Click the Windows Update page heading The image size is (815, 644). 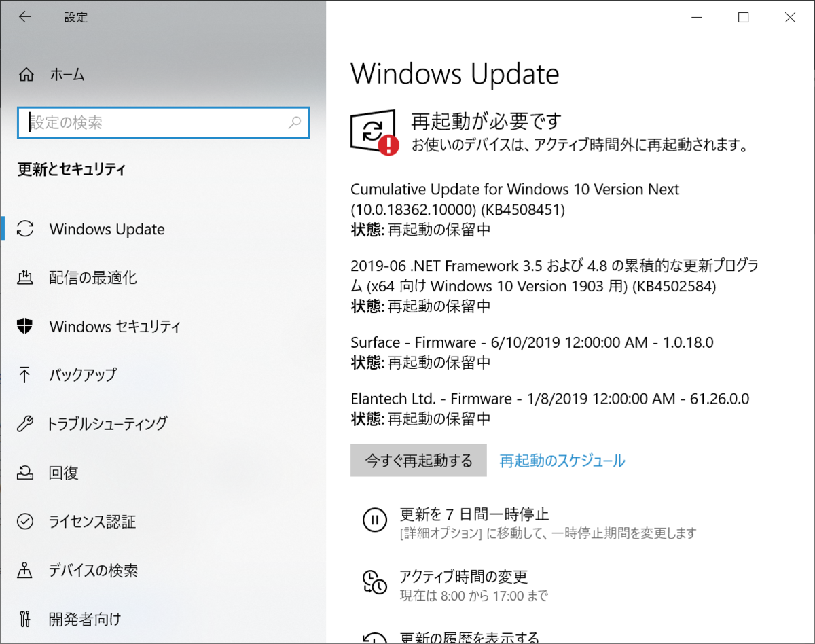tap(455, 73)
